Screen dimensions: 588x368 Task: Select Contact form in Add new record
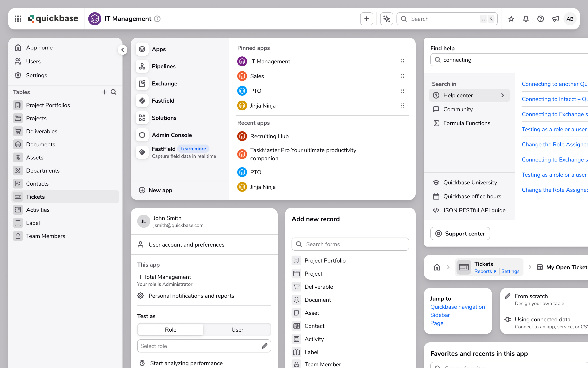point(350,326)
